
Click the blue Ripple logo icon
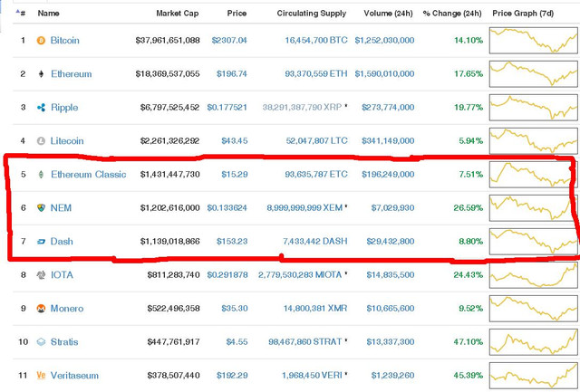tap(41, 108)
